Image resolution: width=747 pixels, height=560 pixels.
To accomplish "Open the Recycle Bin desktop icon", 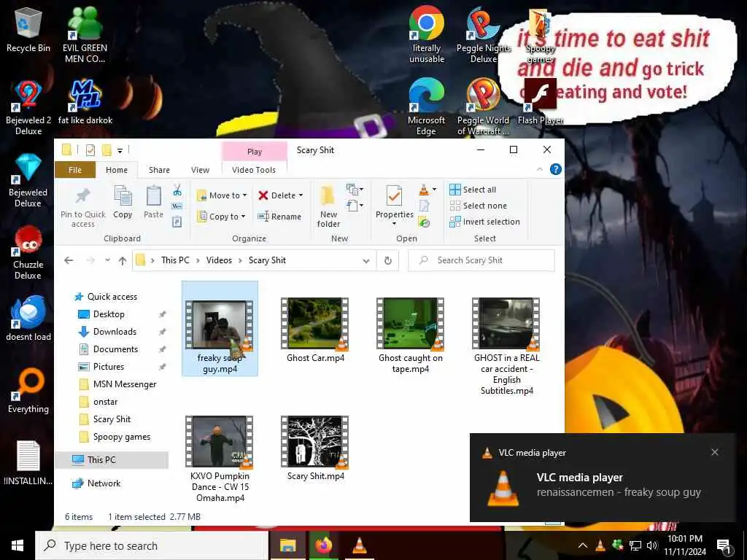I will 28,30.
